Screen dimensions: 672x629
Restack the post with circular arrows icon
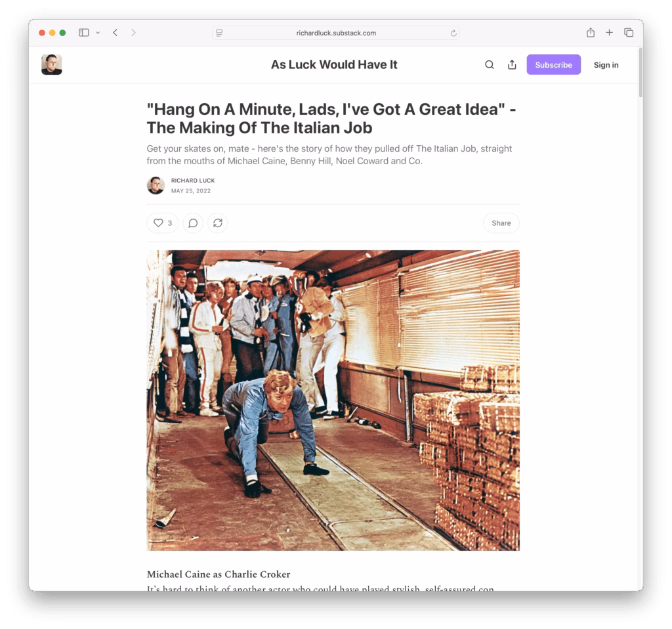[x=218, y=223]
